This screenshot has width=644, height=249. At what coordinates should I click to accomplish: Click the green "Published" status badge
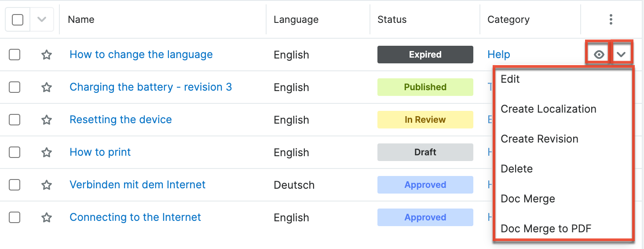point(425,87)
